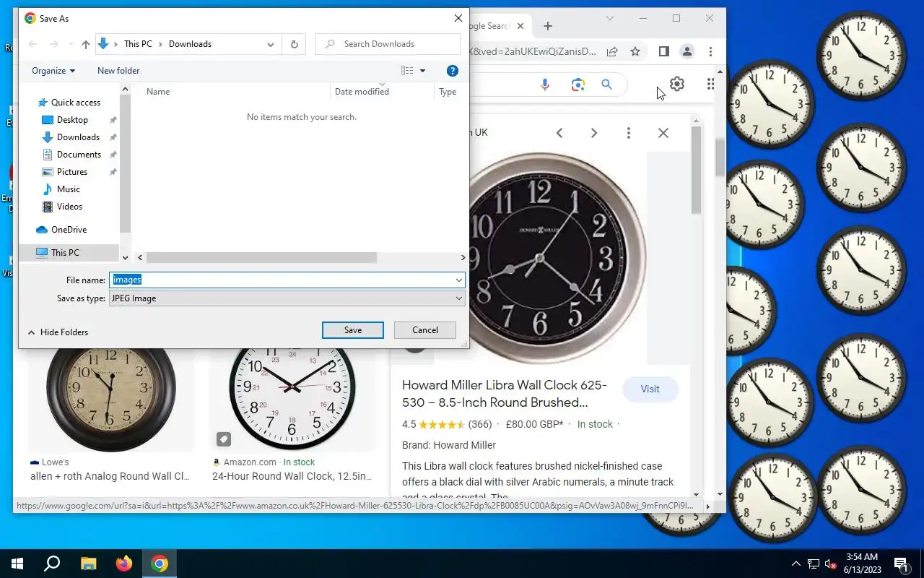Click New folder button
The width and height of the screenshot is (924, 578).
point(118,71)
